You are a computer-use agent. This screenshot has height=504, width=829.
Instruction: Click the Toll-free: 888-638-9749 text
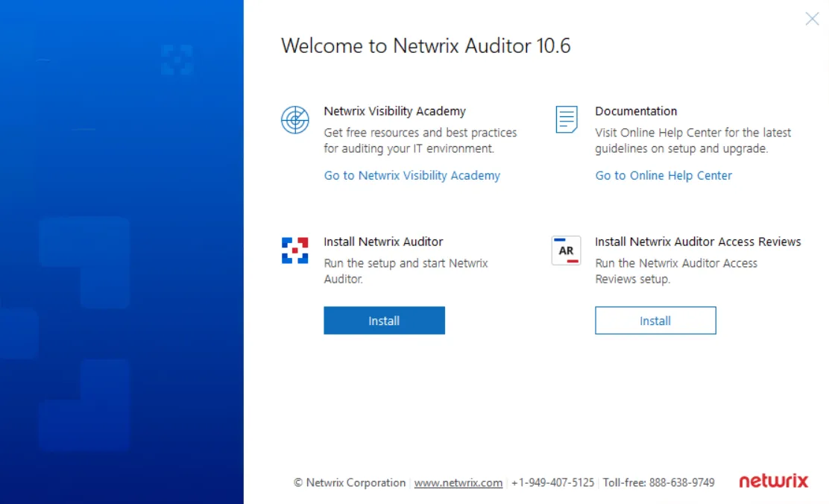click(658, 483)
